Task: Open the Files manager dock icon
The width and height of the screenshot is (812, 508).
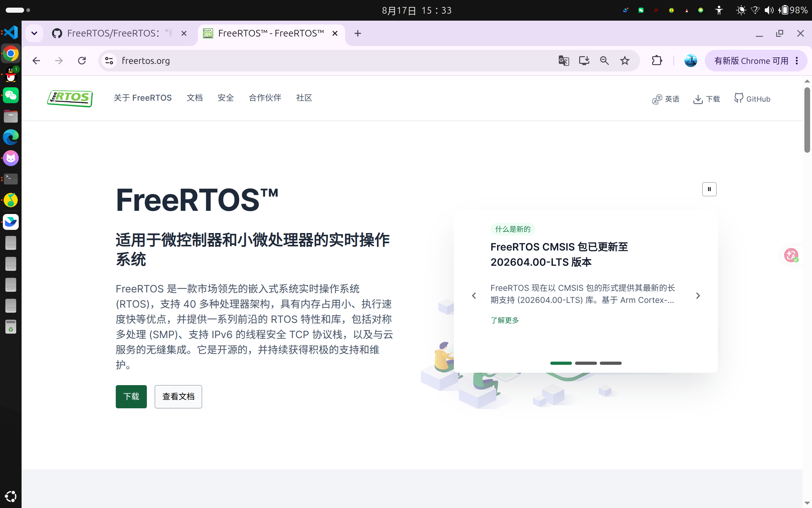Action: click(11, 116)
